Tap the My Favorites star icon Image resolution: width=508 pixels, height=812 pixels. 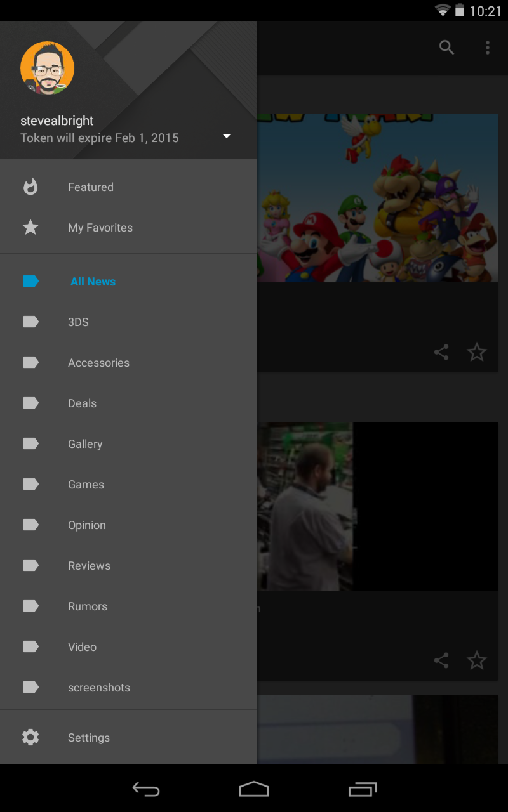[x=30, y=227]
